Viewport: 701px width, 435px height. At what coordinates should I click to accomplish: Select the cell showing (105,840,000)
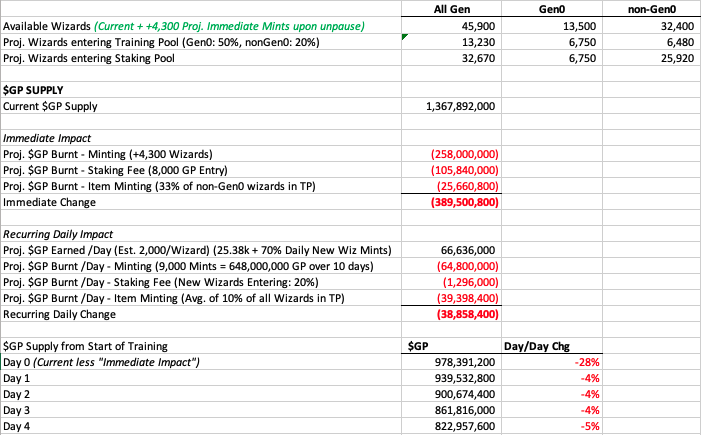point(452,171)
